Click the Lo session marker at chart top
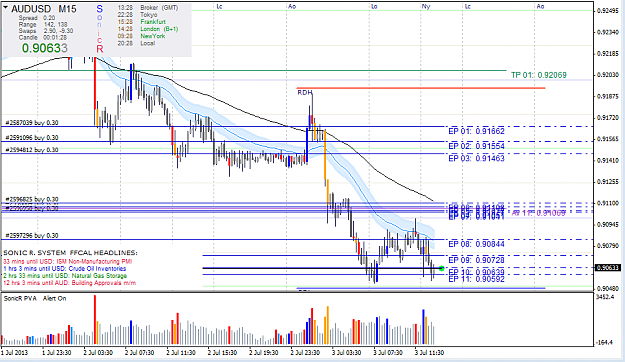 coord(374,6)
